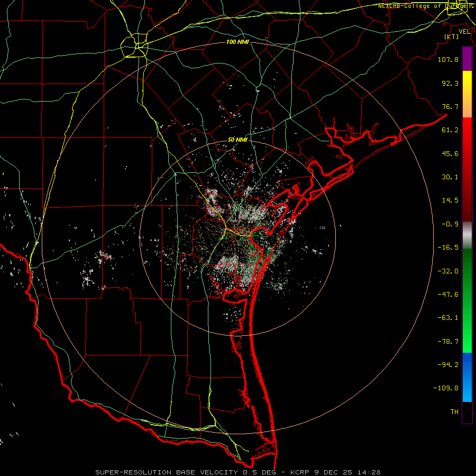Click the purple segment of velocity color bar
The height and width of the screenshot is (476, 476).
point(467,59)
